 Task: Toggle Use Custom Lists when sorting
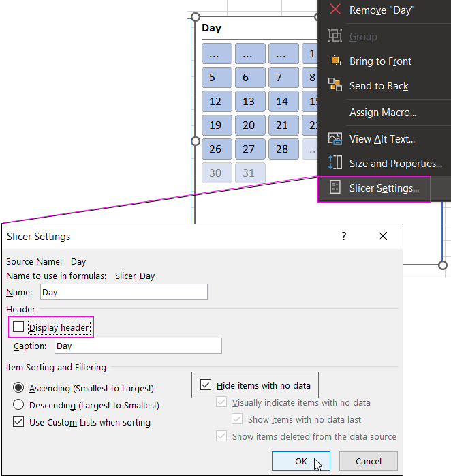click(x=18, y=422)
